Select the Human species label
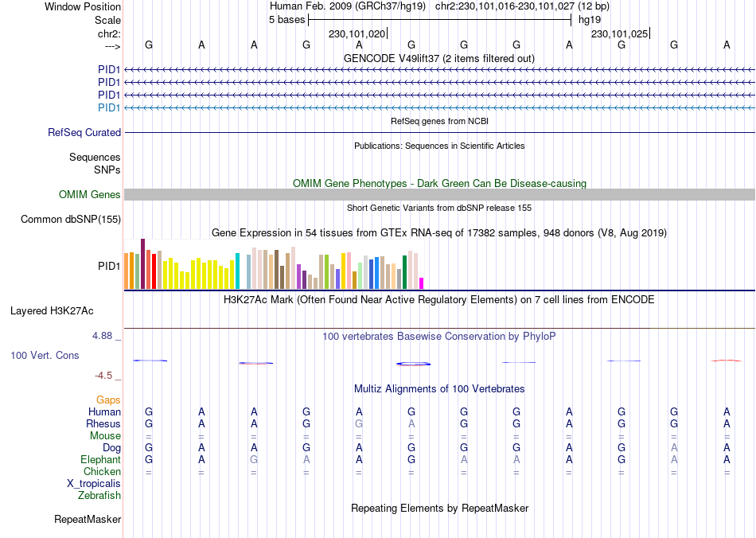The image size is (756, 538). 104,411
